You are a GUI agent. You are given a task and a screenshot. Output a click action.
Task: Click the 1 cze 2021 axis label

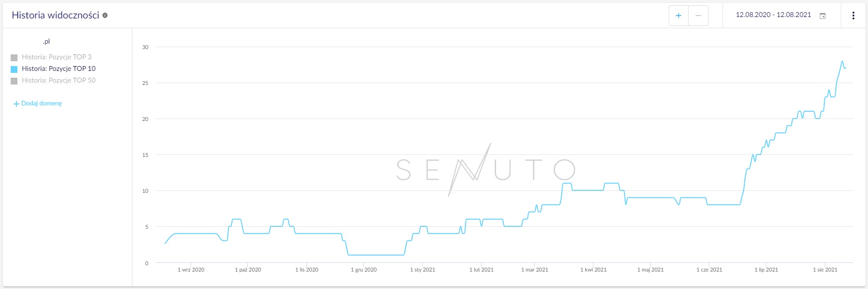[x=709, y=270]
